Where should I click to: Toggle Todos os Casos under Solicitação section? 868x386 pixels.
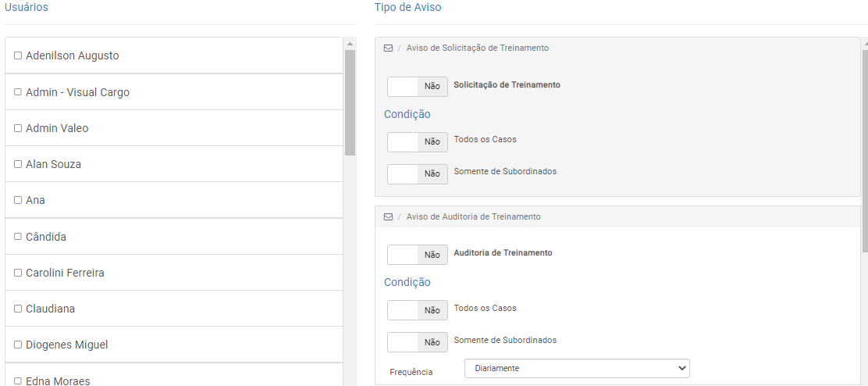pyautogui.click(x=418, y=141)
